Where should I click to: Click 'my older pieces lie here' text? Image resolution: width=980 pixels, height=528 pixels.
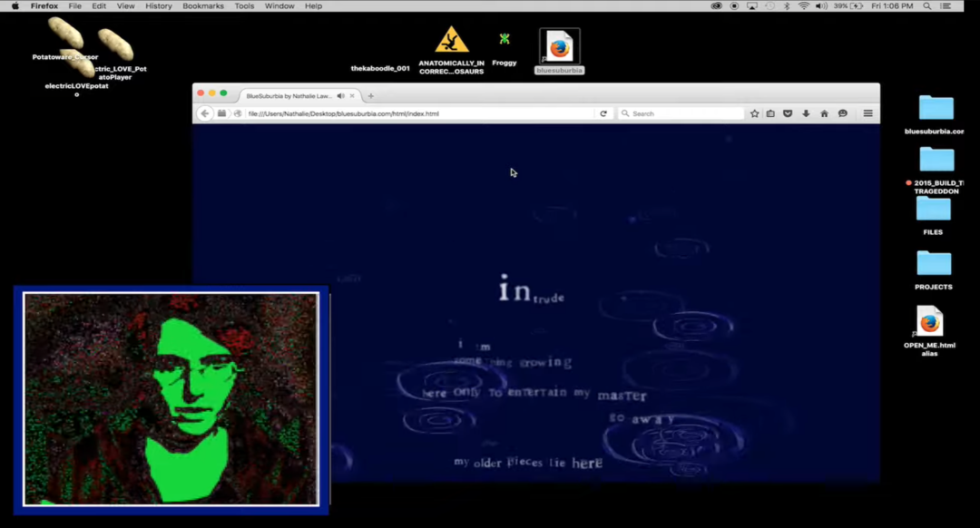(x=527, y=463)
